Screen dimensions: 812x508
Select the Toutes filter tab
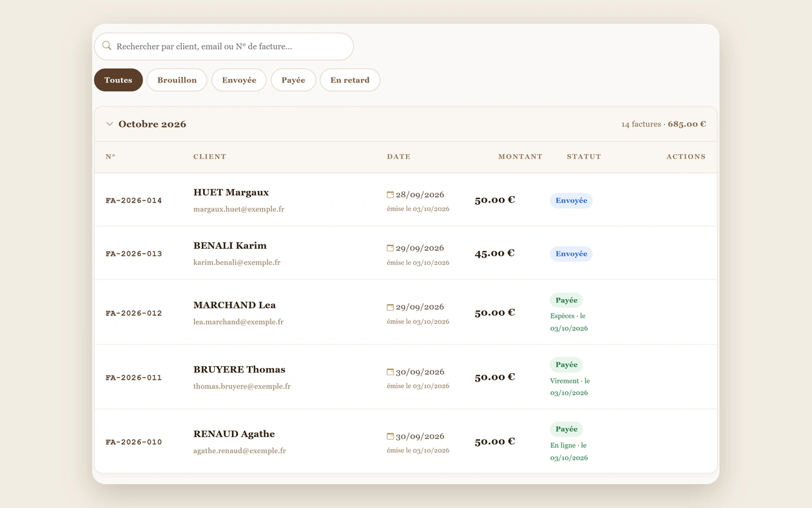(x=119, y=80)
